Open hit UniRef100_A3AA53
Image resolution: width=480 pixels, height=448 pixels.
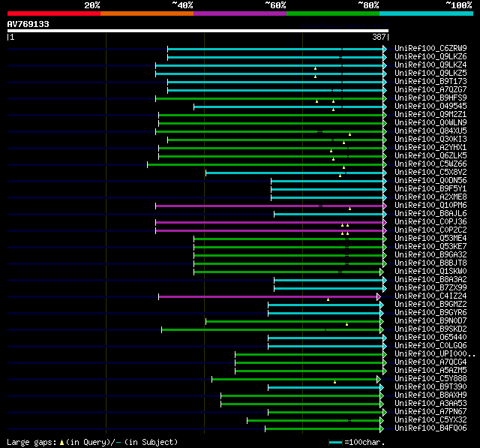[x=430, y=404]
